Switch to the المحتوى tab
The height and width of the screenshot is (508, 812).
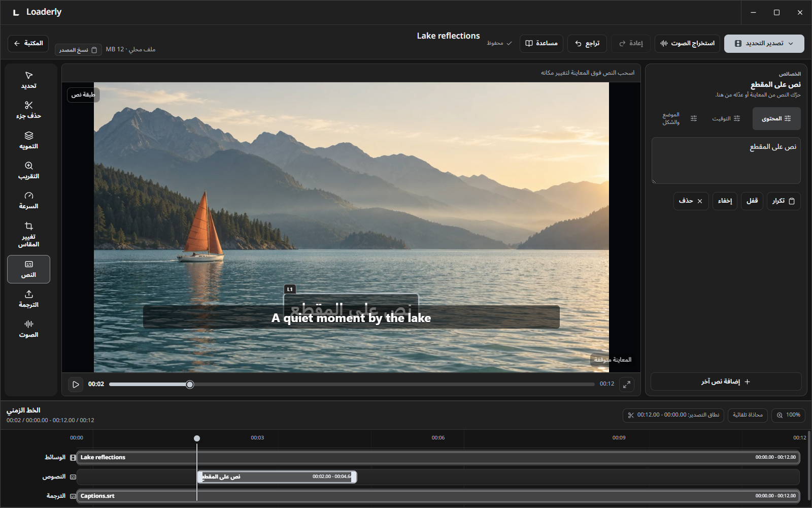pyautogui.click(x=776, y=119)
